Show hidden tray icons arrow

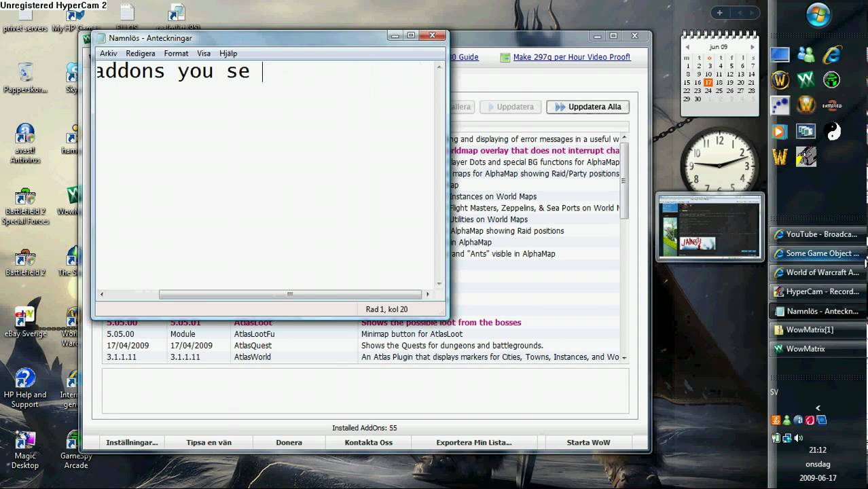[x=818, y=408]
